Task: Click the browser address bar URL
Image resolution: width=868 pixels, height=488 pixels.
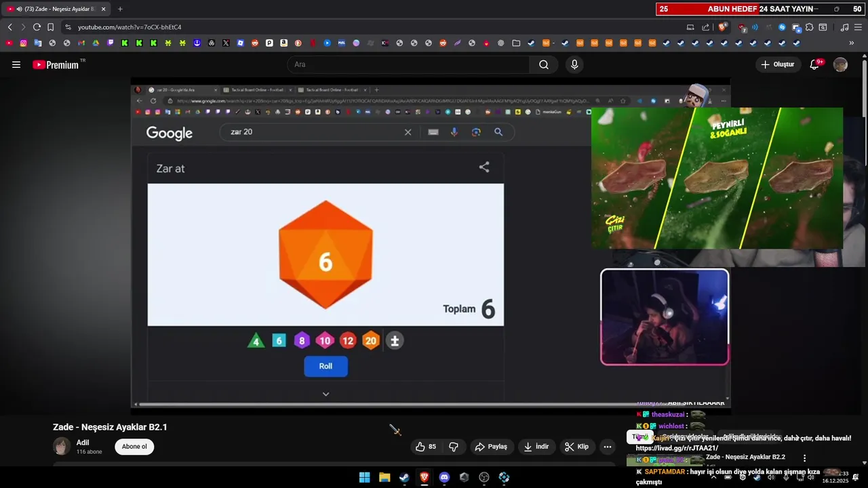Action: tap(130, 27)
